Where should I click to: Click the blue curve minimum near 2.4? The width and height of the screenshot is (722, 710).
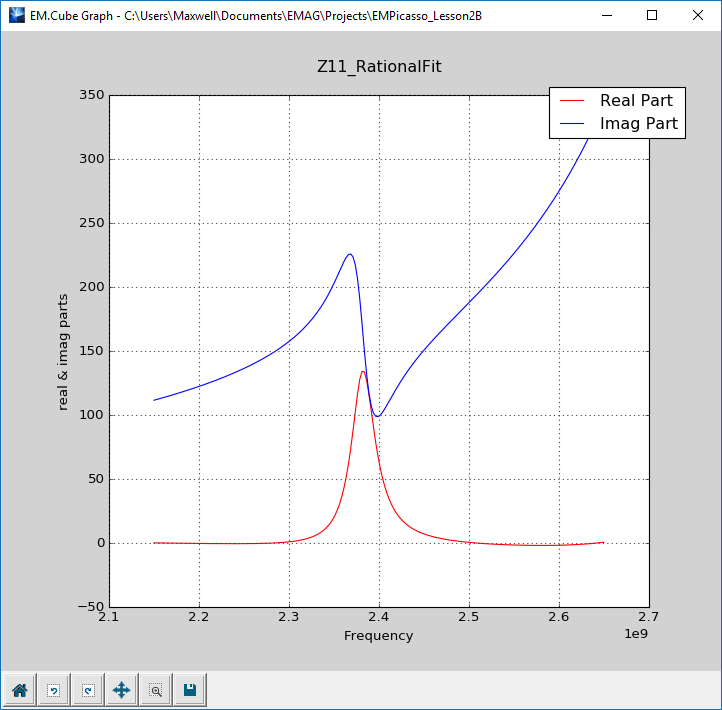378,416
